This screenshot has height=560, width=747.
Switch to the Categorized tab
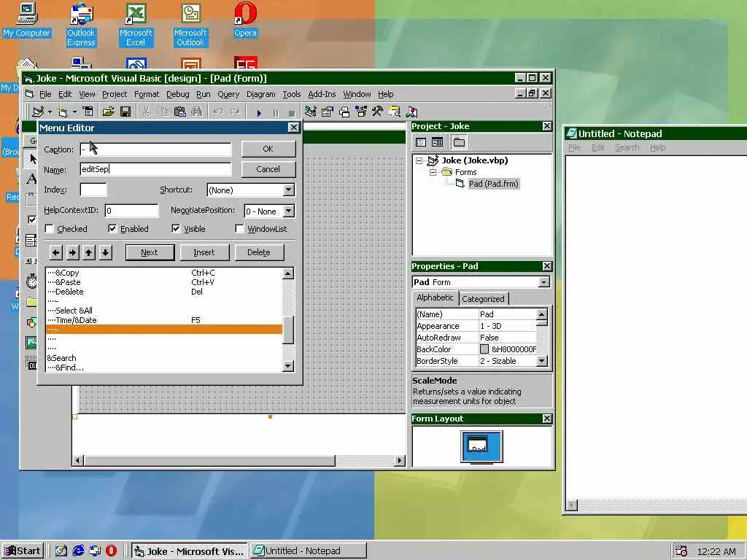tap(483, 298)
